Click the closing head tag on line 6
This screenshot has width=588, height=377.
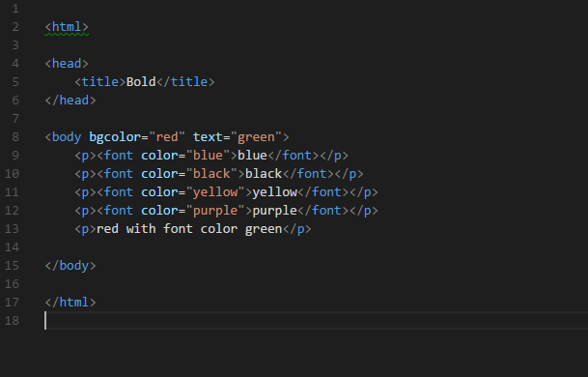(70, 101)
